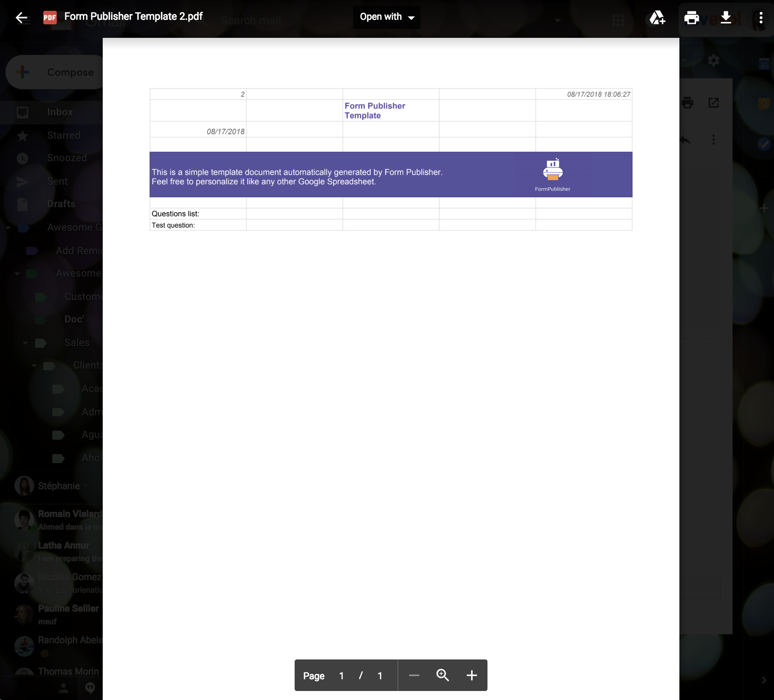Open the Calendar side panel icon
Viewport: 774px width, 700px height.
(x=764, y=64)
